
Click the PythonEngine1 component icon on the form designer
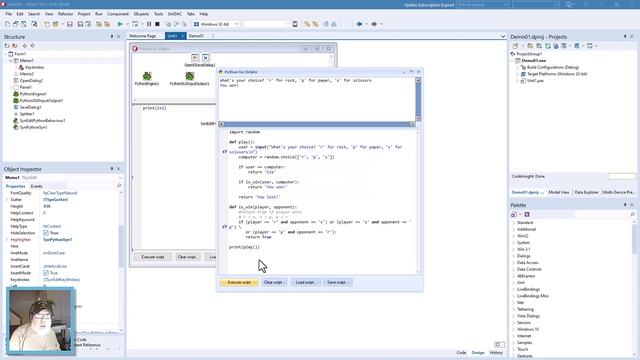(147, 76)
